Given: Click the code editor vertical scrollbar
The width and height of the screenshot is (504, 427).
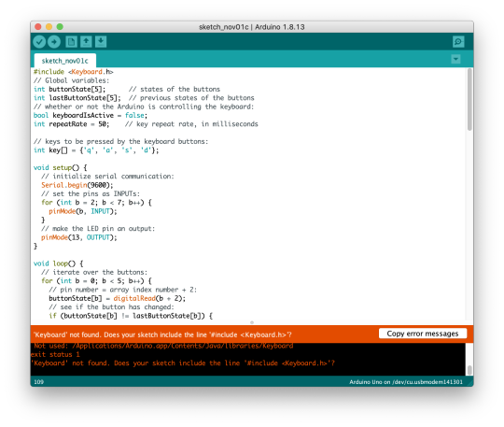Looking at the screenshot, I should tap(469, 100).
